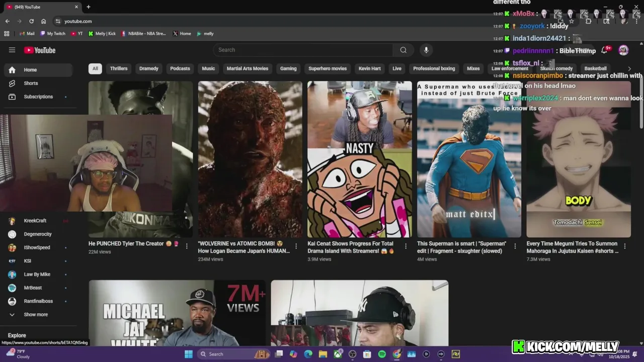Open Subscriptions in sidebar
The width and height of the screenshot is (644, 362).
tap(38, 97)
